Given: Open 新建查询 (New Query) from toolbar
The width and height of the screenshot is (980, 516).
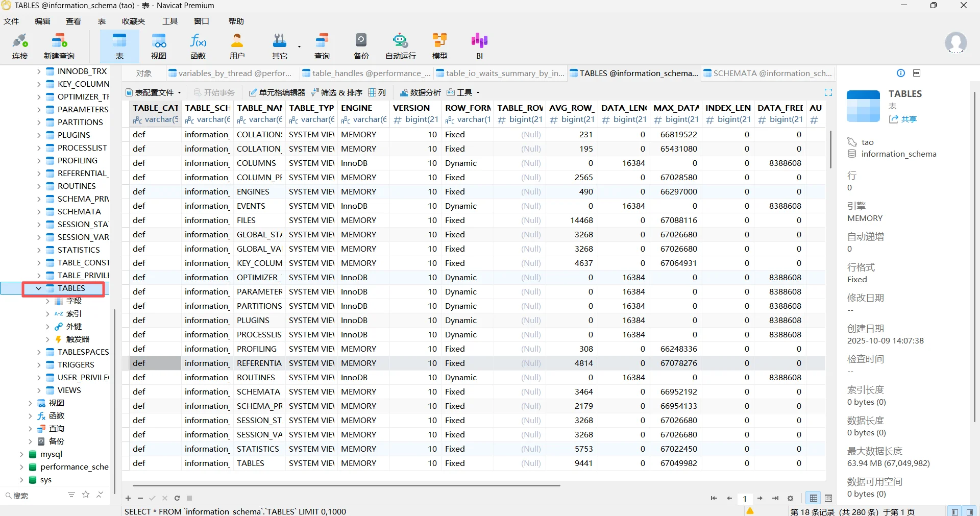Looking at the screenshot, I should (59, 46).
